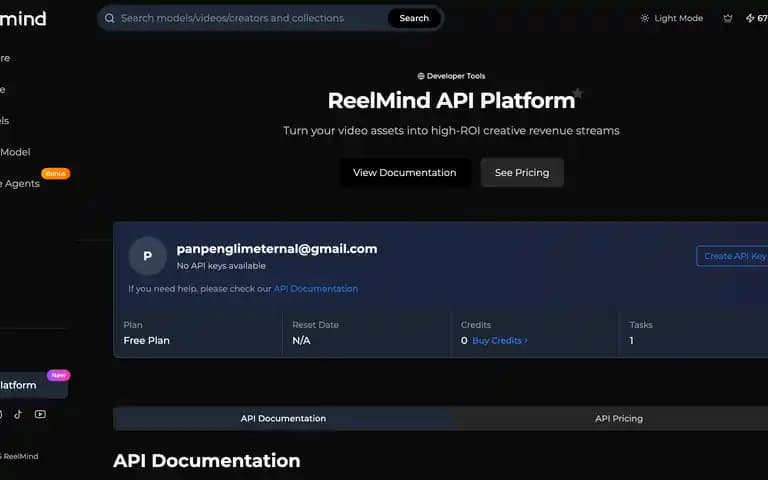This screenshot has height=480, width=768.
Task: Switch to the API Documentation tab
Action: (x=283, y=418)
